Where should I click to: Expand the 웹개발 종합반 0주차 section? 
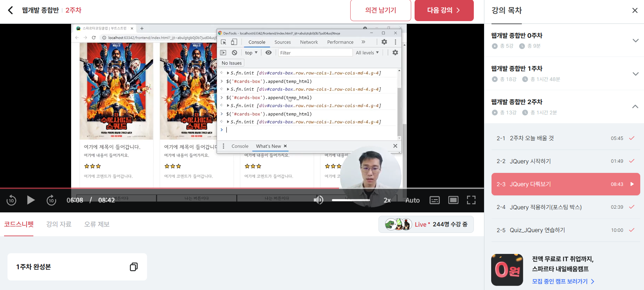[635, 41]
